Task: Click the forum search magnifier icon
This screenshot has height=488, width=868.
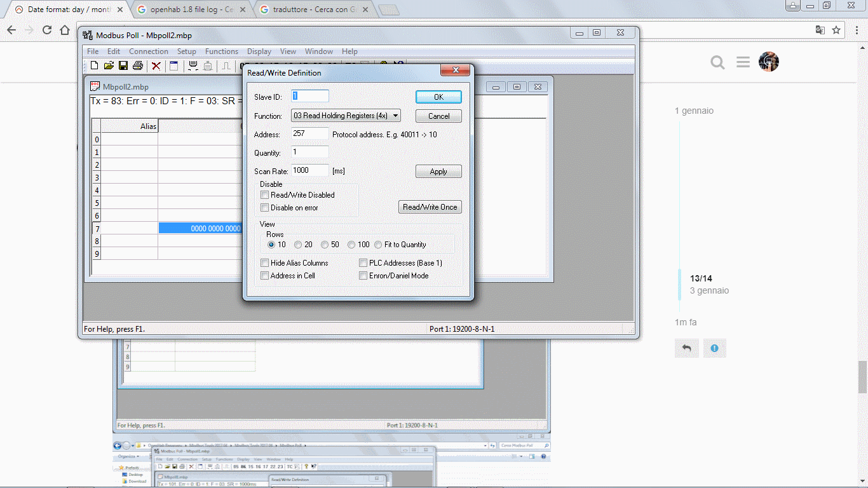Action: click(x=717, y=62)
